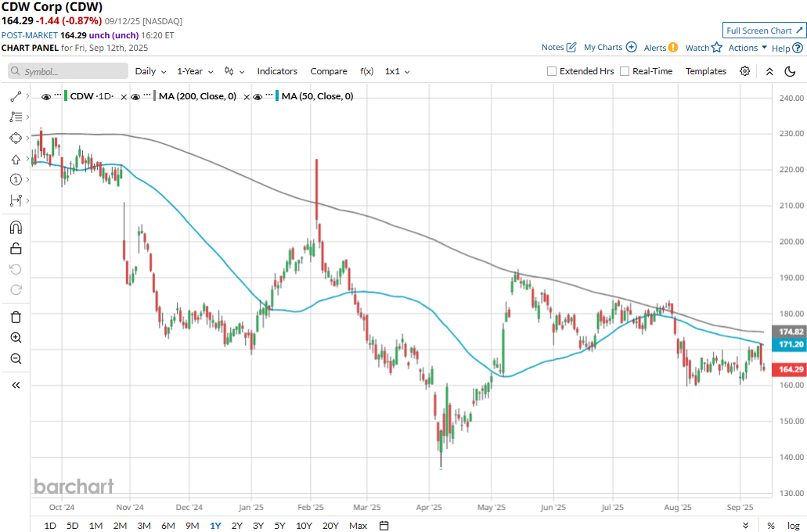Open the 1-Year period dropdown

coord(195,71)
